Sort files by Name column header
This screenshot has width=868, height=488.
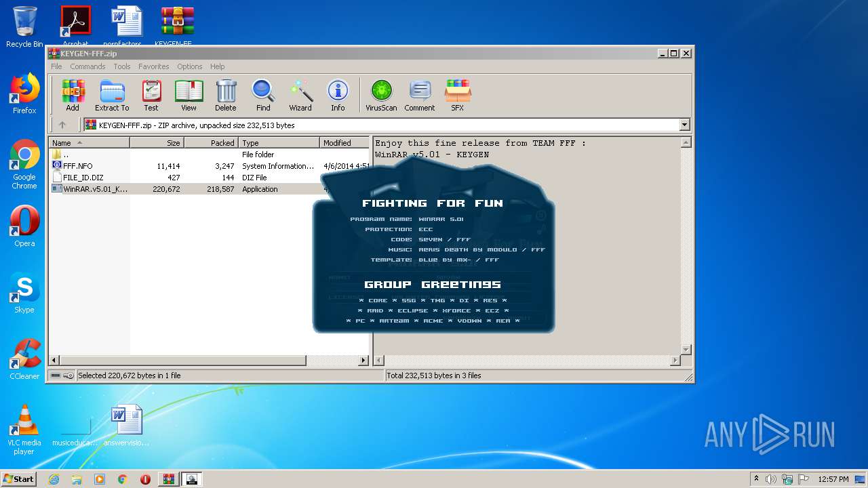click(89, 142)
